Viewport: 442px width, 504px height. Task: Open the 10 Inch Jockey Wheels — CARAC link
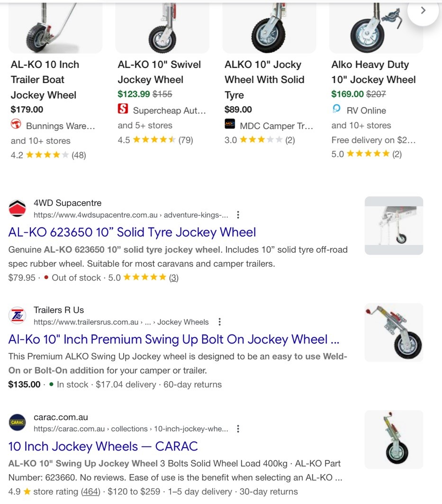click(103, 446)
